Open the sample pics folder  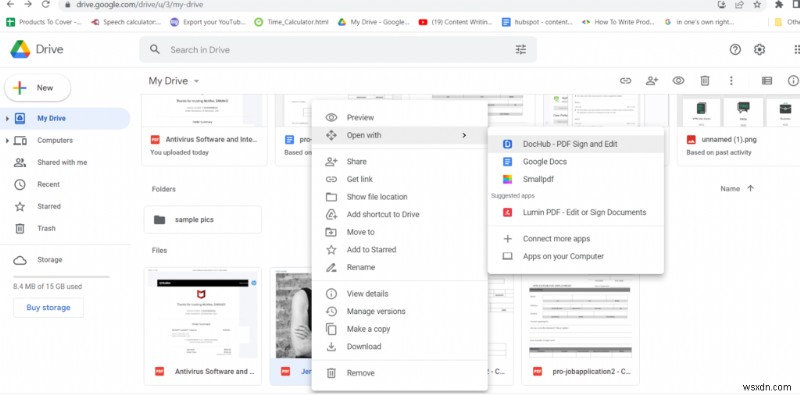tap(203, 220)
